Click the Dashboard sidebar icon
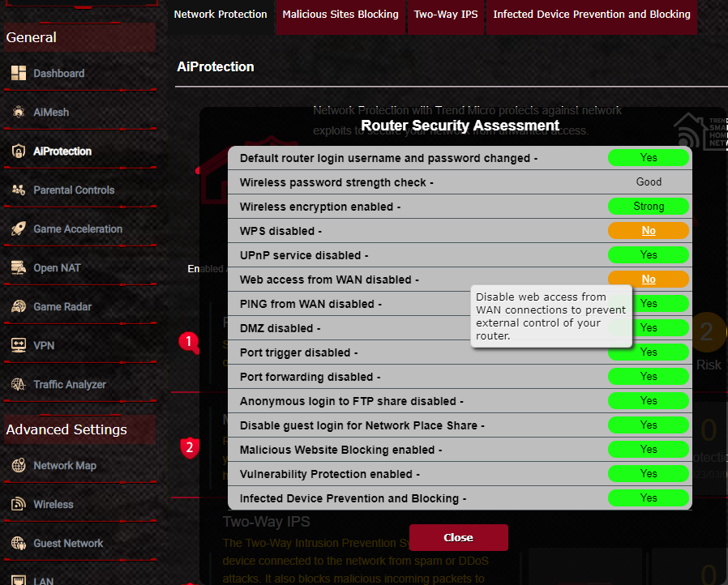Viewport: 728px width, 585px height. (19, 73)
